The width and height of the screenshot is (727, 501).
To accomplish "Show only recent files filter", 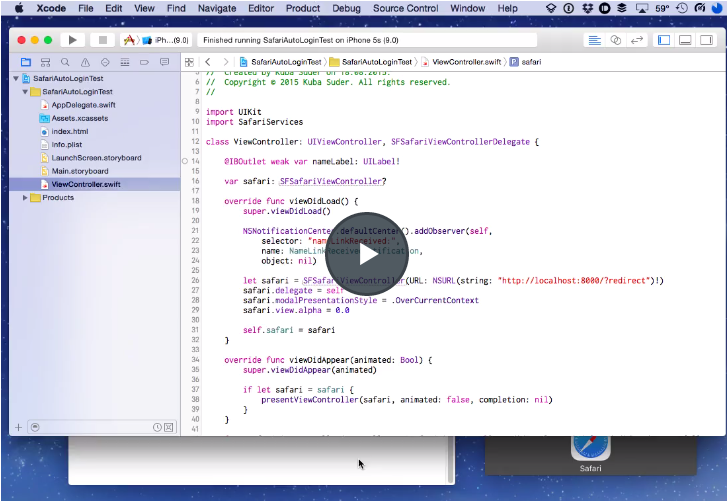I will pos(157,427).
